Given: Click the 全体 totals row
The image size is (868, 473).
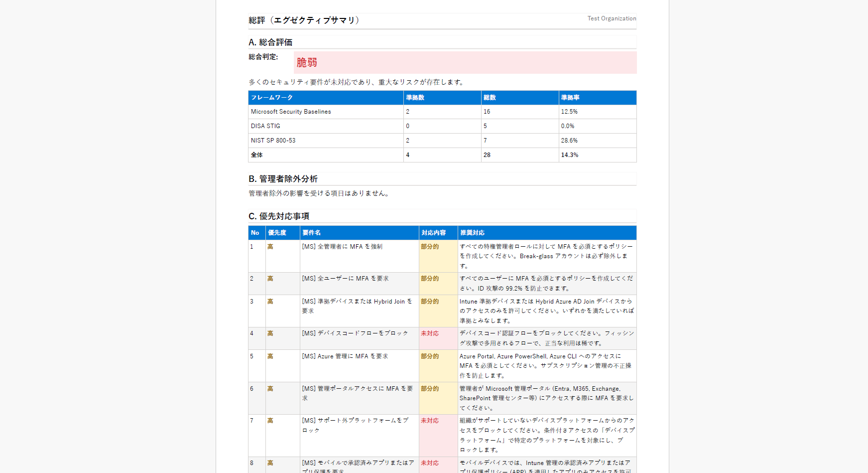Looking at the screenshot, I should (256, 155).
